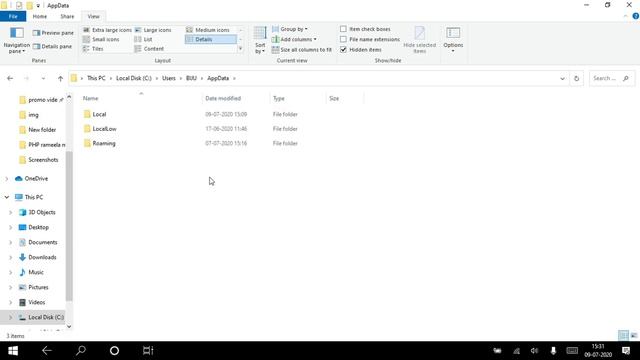Open folder Options
Image resolution: width=640 pixels, height=360 pixels.
453,40
